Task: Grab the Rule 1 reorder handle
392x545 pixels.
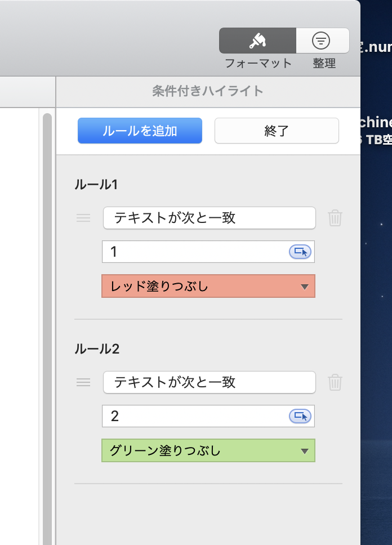Action: tap(83, 218)
